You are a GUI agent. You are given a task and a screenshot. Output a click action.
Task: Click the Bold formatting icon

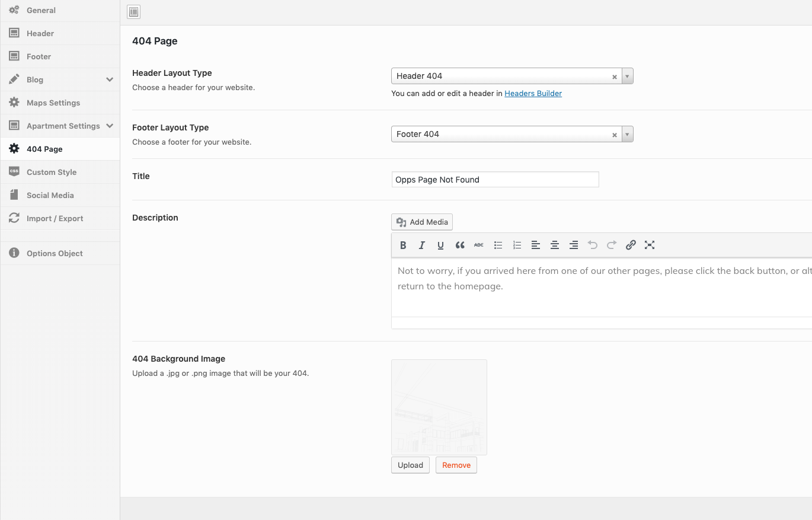click(403, 245)
